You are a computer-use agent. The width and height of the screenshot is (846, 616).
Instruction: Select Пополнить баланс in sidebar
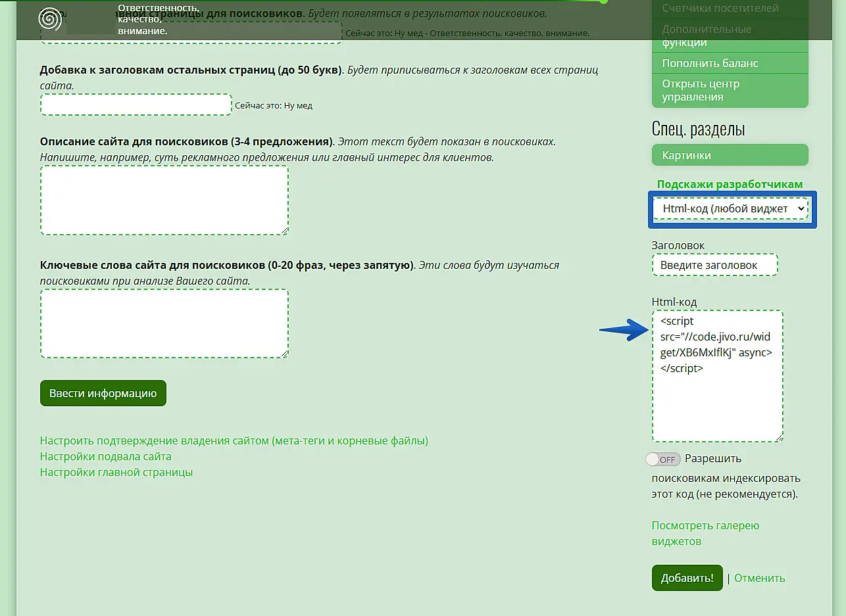(730, 63)
